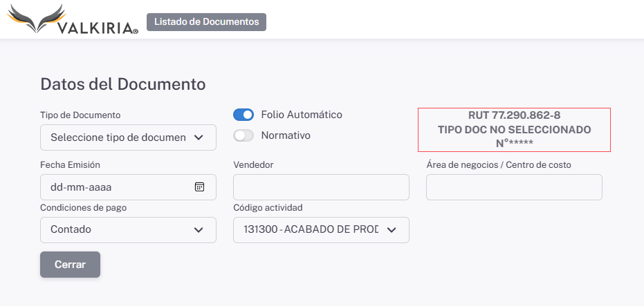Disable the Folio Automático switch

(243, 115)
